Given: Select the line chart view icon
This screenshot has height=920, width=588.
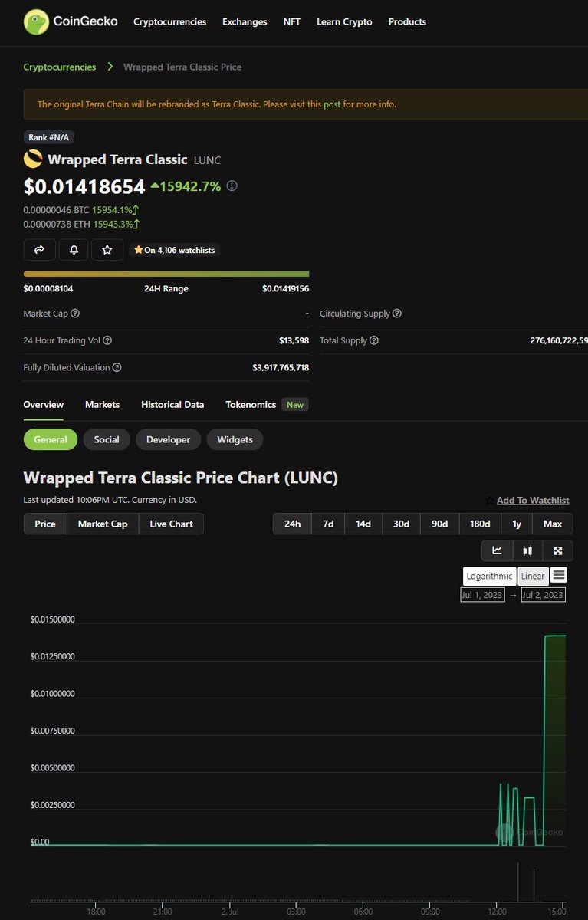Looking at the screenshot, I should click(x=497, y=550).
